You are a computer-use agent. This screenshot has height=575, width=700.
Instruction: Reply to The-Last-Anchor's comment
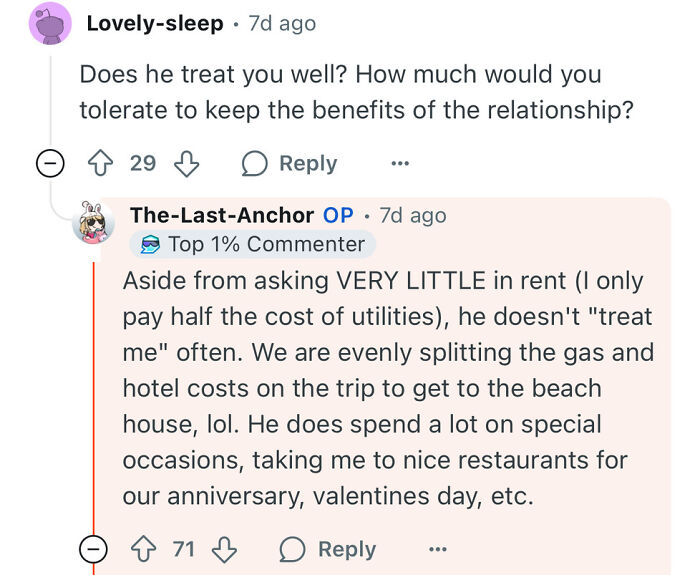[328, 549]
